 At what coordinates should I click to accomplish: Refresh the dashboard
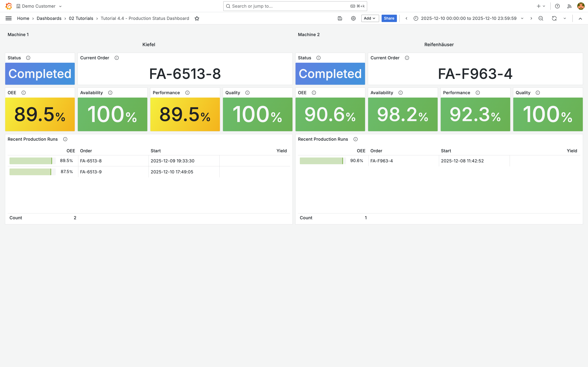(554, 19)
